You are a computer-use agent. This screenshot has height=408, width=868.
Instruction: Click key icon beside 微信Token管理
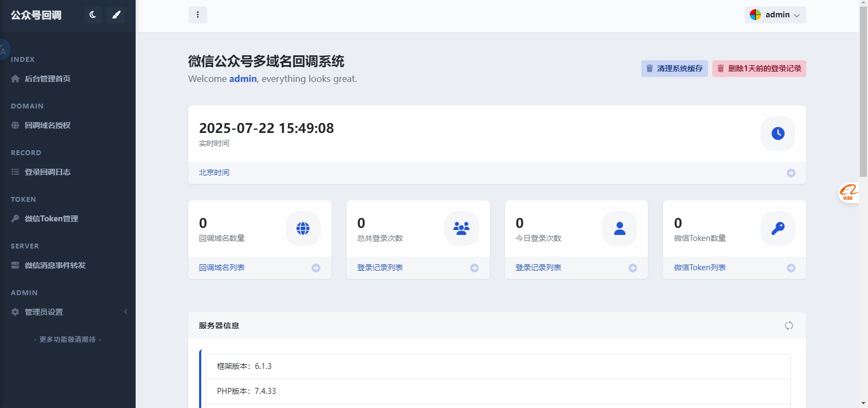tap(15, 219)
